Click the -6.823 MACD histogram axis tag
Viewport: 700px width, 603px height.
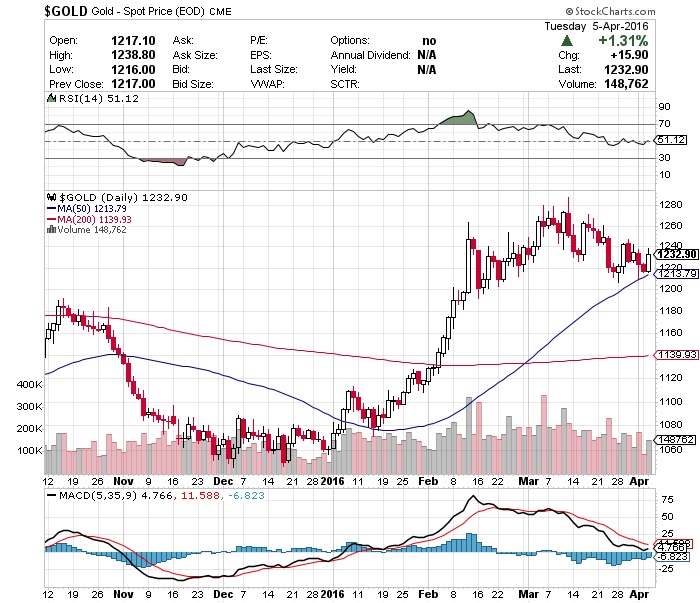point(671,557)
